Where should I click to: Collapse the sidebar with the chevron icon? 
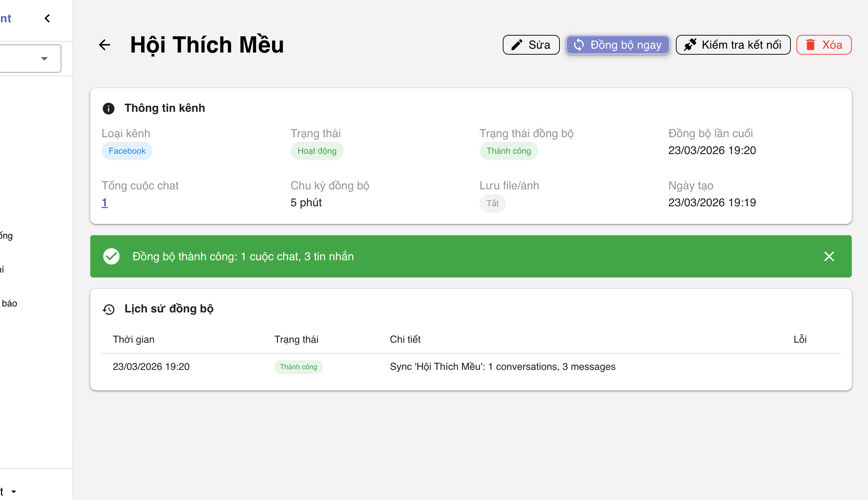[47, 18]
